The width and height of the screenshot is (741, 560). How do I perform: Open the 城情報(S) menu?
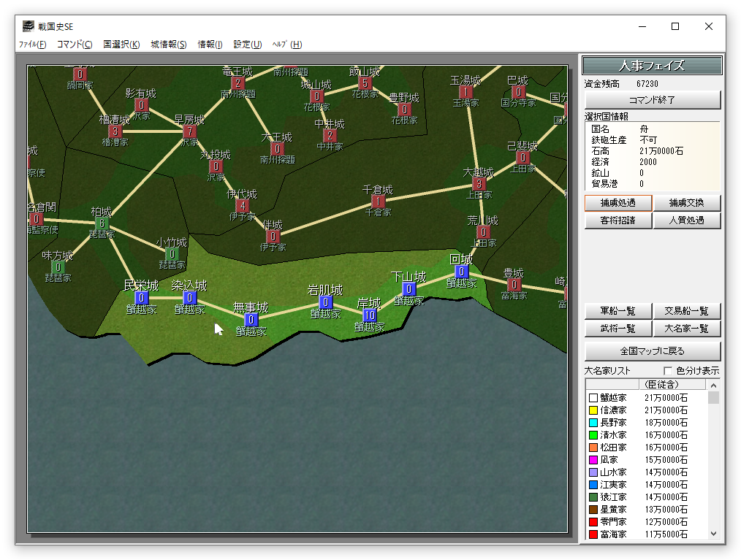click(169, 45)
